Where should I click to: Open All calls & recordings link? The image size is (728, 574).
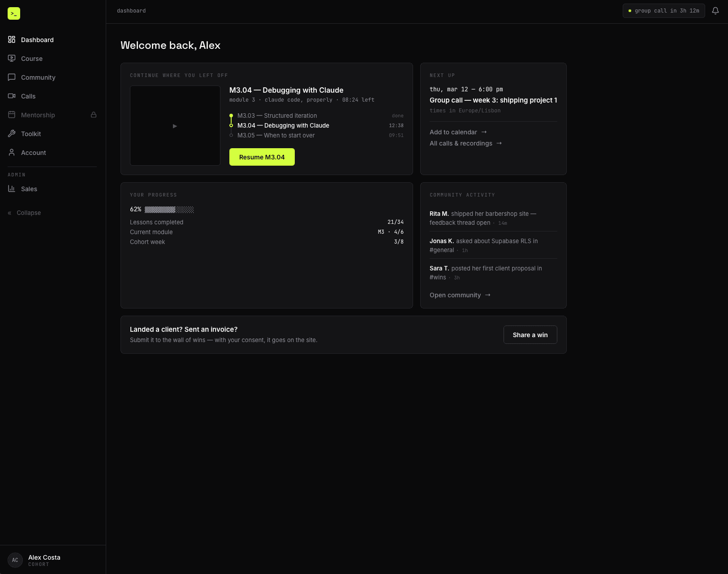click(466, 143)
